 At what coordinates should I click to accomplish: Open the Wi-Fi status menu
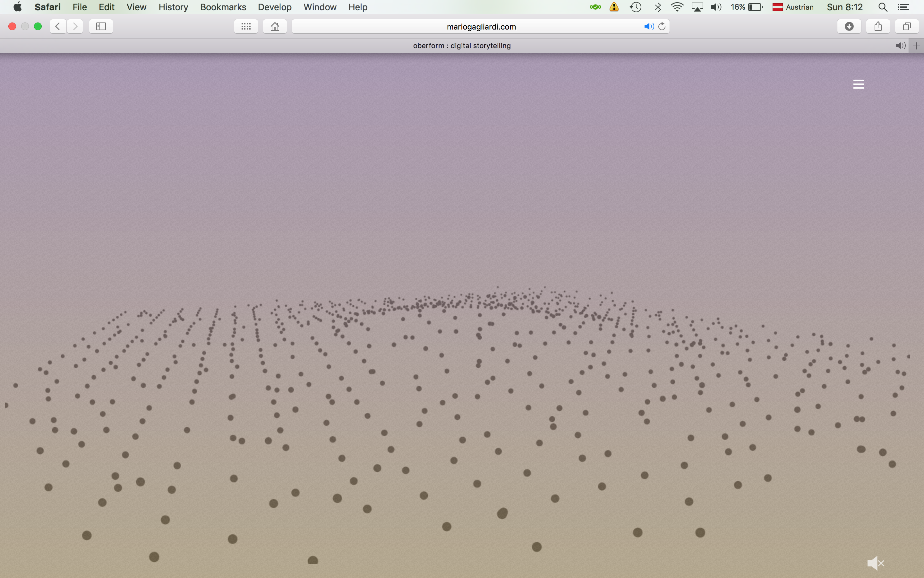click(x=677, y=7)
